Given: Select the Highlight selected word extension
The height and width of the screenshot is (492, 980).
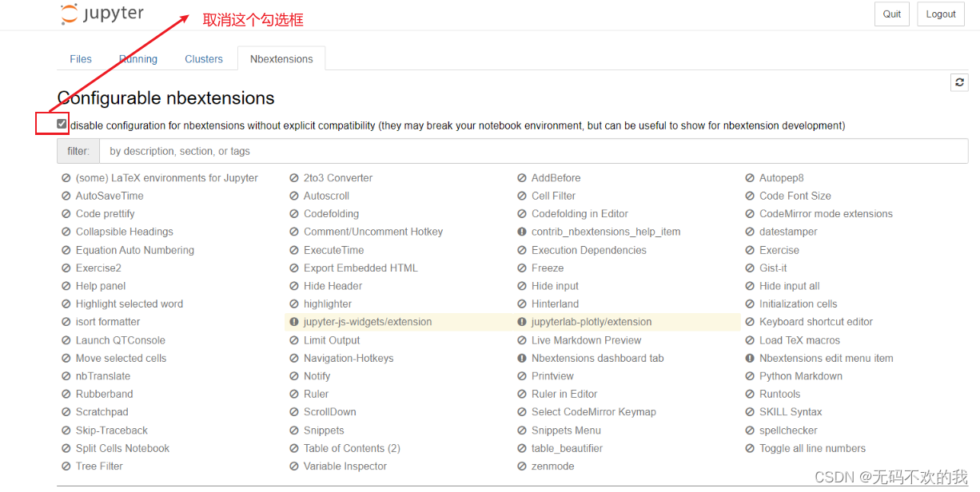Looking at the screenshot, I should (129, 304).
